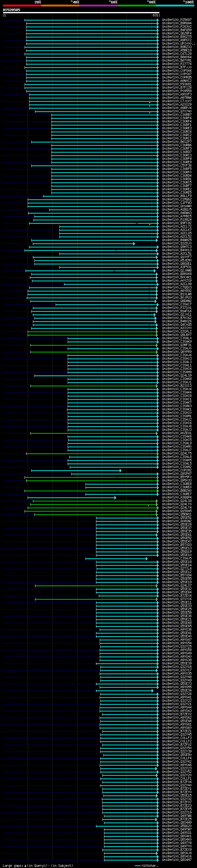Open hit UniRef100_P26302

pos(176,26)
